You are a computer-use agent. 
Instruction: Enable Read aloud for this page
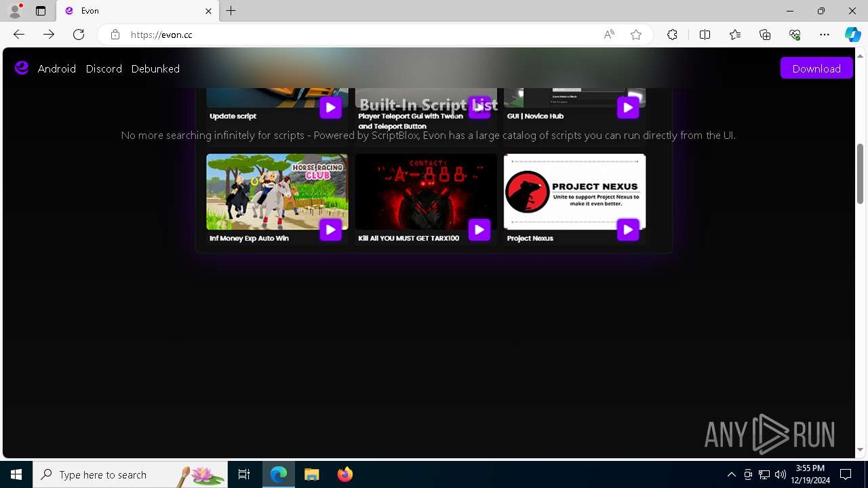click(609, 35)
